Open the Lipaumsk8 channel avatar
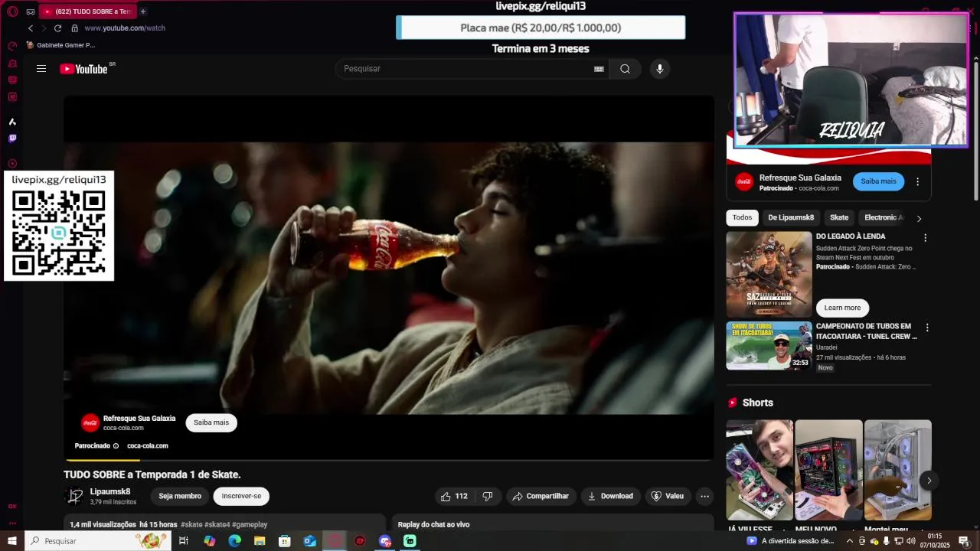The width and height of the screenshot is (980, 551). 75,496
